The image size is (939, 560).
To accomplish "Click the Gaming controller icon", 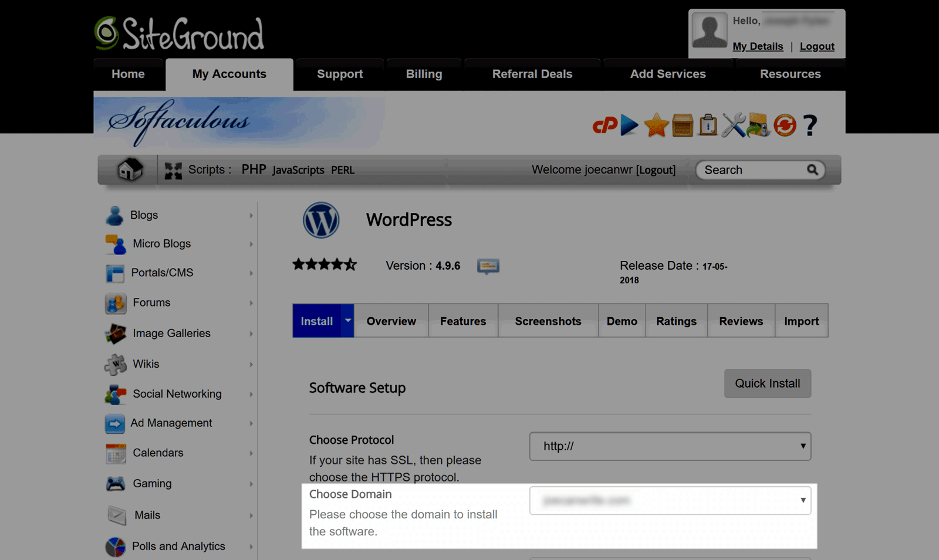I will (116, 484).
